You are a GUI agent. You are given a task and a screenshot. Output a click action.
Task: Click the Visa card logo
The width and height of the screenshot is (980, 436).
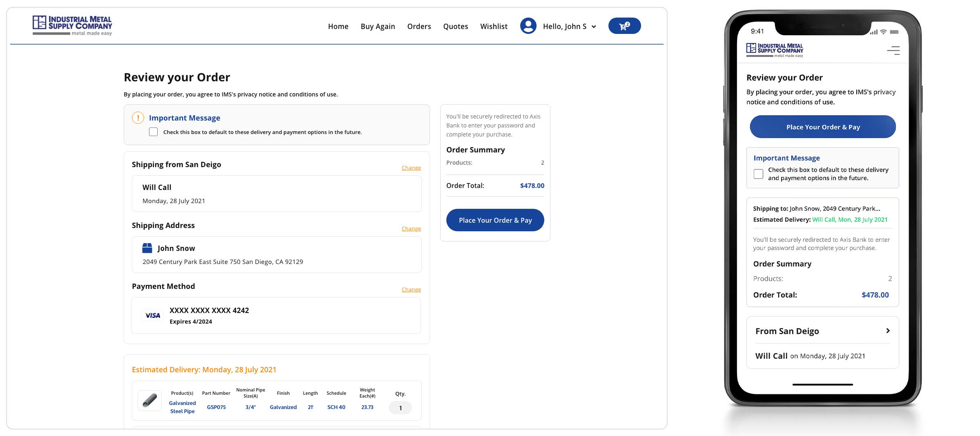click(x=153, y=315)
